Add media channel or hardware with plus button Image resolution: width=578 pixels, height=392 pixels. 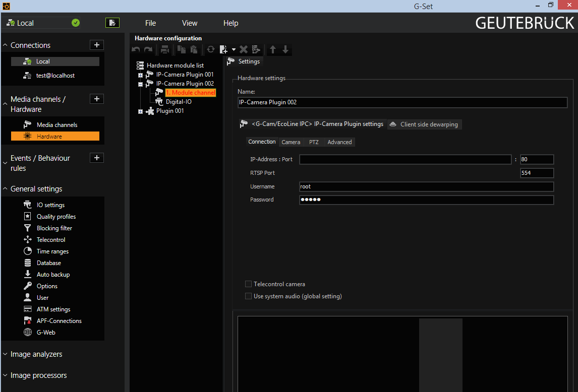96,99
